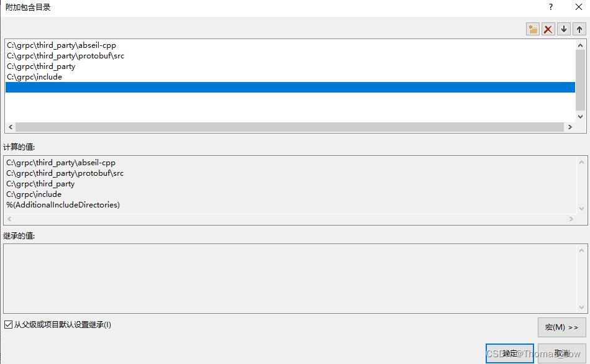
Task: Open the 宏(M) macros panel
Action: [x=561, y=327]
